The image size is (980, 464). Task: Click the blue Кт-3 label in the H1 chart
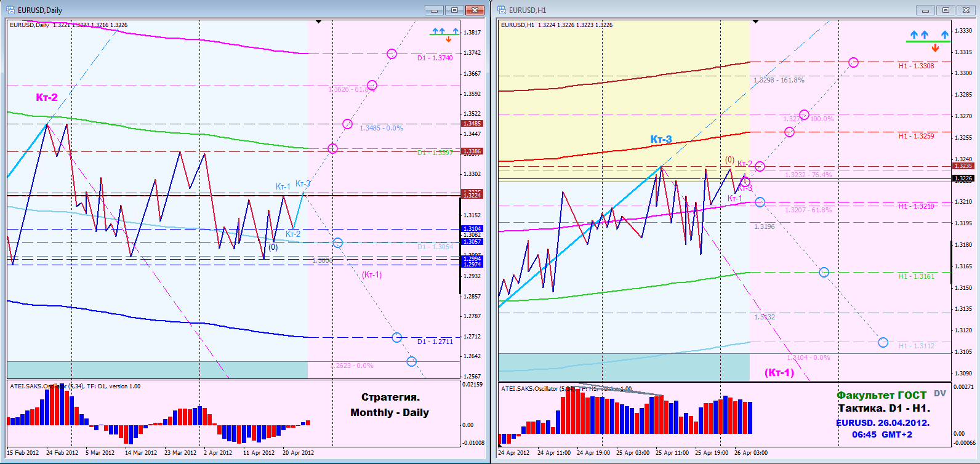pos(661,139)
